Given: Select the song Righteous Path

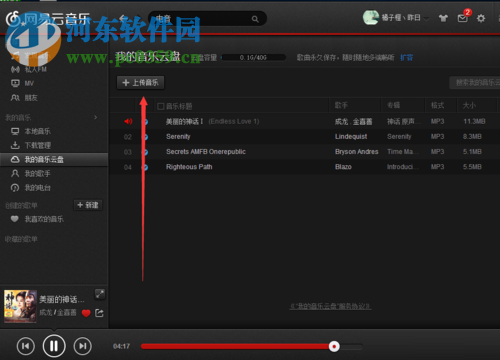Looking at the screenshot, I should pos(189,167).
